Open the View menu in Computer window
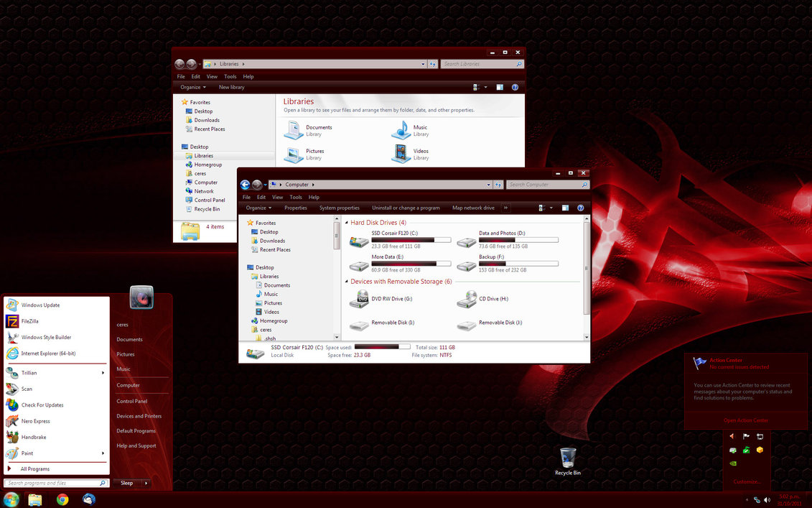 277,197
